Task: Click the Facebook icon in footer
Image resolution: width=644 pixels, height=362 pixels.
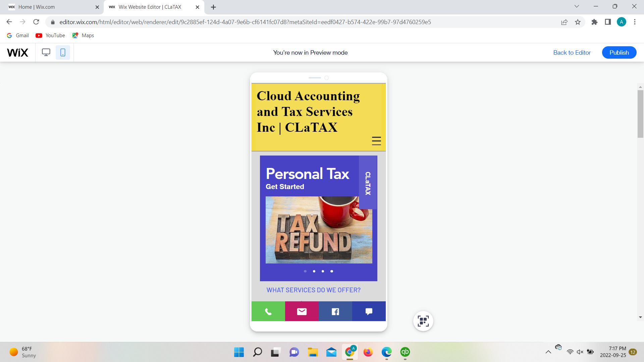Action: click(335, 311)
